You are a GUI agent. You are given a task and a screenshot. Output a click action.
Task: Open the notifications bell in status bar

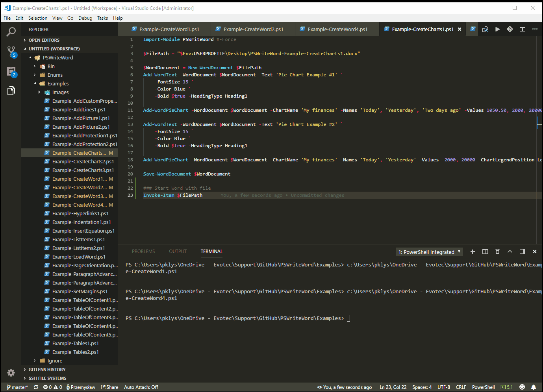[533, 387]
